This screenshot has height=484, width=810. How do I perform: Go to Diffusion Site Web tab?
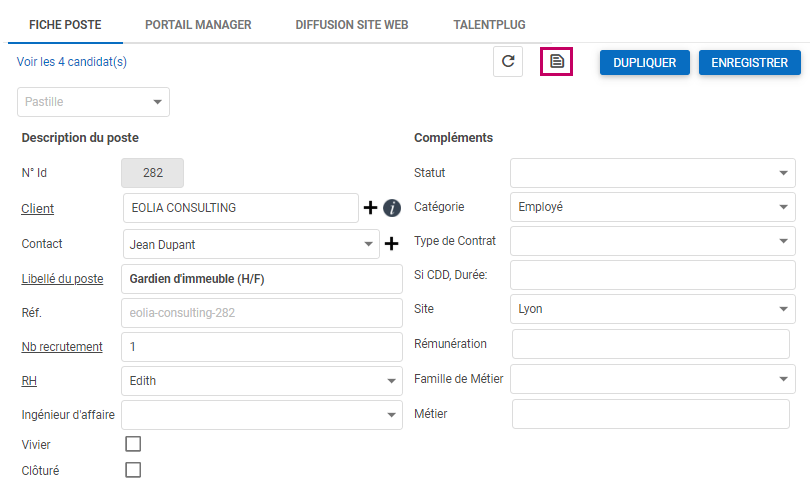point(352,24)
